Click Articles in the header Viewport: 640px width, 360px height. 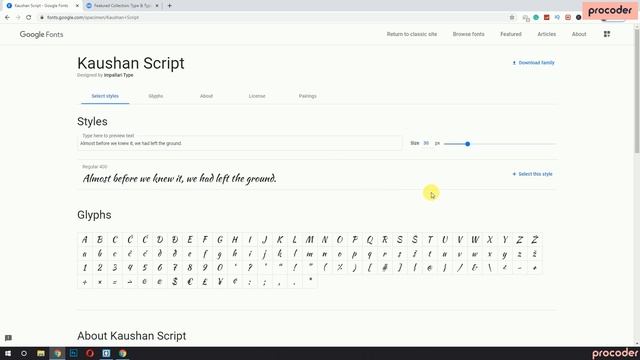coord(547,34)
